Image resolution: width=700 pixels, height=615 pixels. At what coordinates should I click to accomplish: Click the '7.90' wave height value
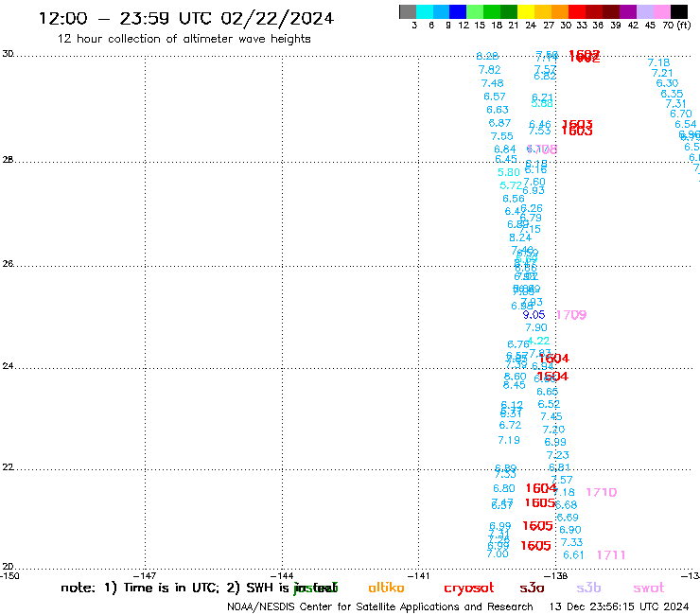click(x=536, y=327)
